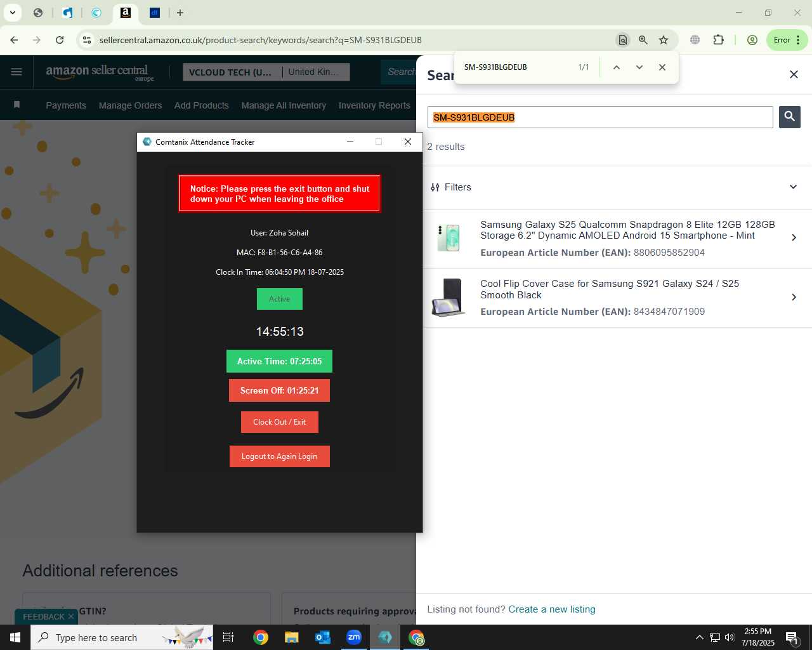Image resolution: width=812 pixels, height=650 pixels.
Task: Show hidden system tray icons
Action: click(x=699, y=637)
